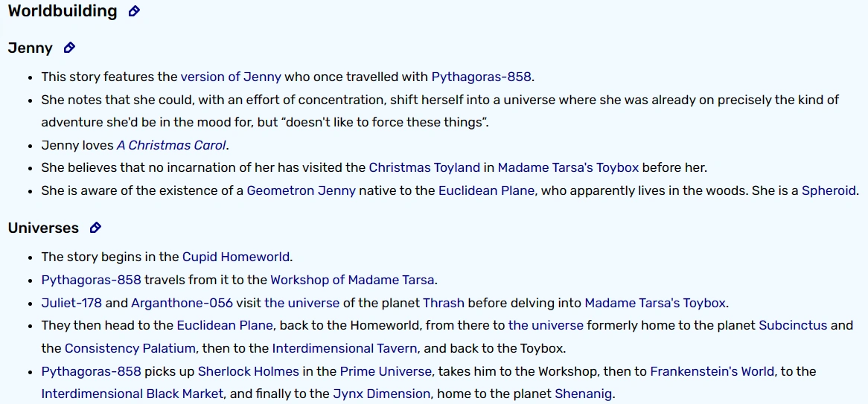This screenshot has width=868, height=404.
Task: Open the 'Subcinctus' planet link
Action: pos(792,325)
